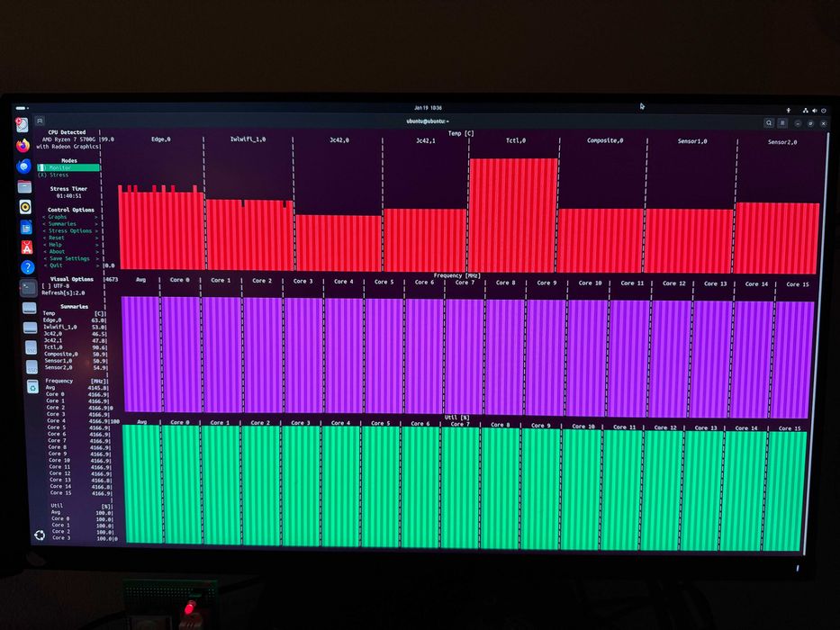Launch Rhythmbox music player from the dock
This screenshot has width=840, height=630.
(25, 207)
